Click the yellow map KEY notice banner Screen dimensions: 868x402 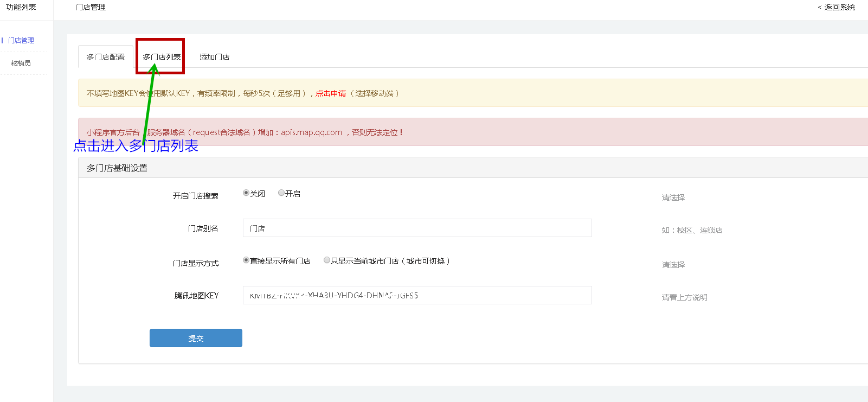[x=488, y=93]
